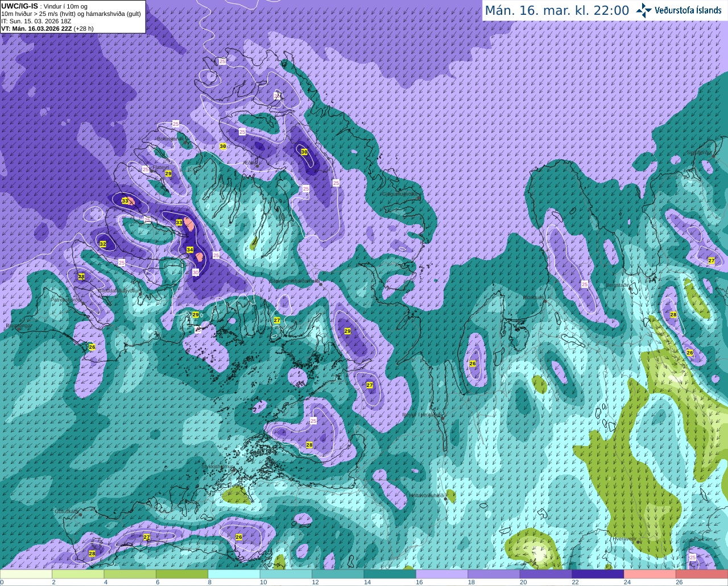Click the yellow 27 marker northeast of Bergstaðir
Viewport: 728px width, 586px height.
[712, 261]
